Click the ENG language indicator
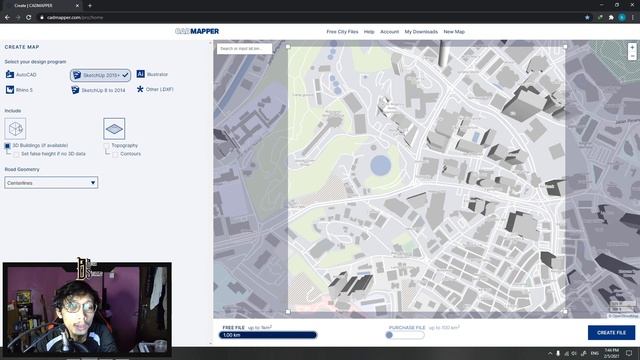 pyautogui.click(x=595, y=353)
